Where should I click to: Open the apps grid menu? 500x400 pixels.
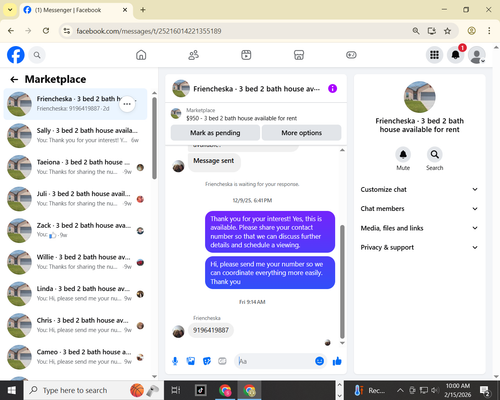(x=434, y=55)
